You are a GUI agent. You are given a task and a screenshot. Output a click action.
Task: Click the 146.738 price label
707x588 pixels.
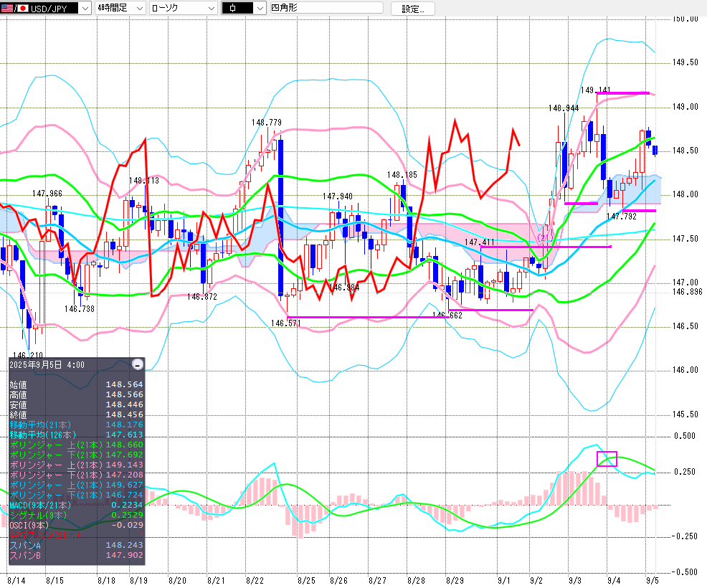80,309
